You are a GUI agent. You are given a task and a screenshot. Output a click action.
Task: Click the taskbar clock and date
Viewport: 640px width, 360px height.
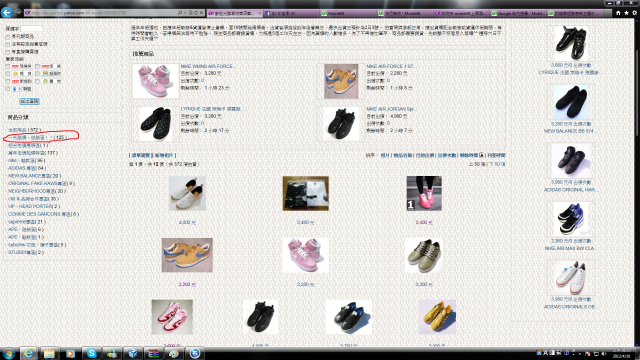621,353
